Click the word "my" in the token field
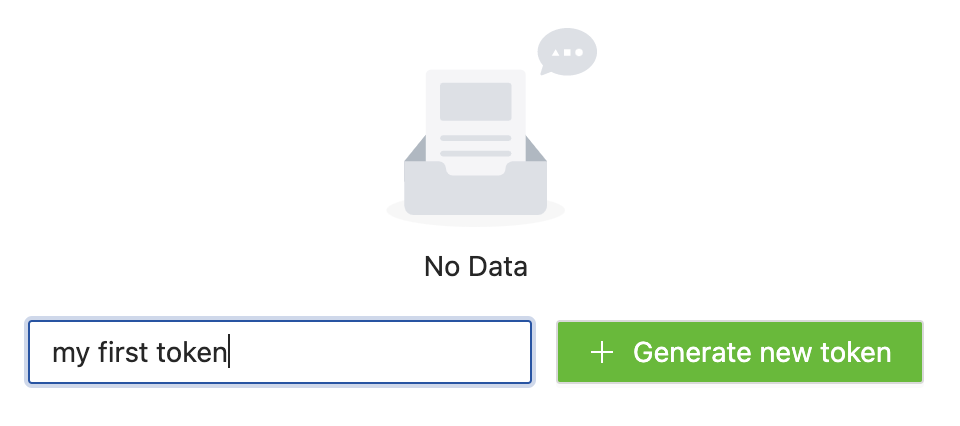This screenshot has height=426, width=960. point(69,354)
